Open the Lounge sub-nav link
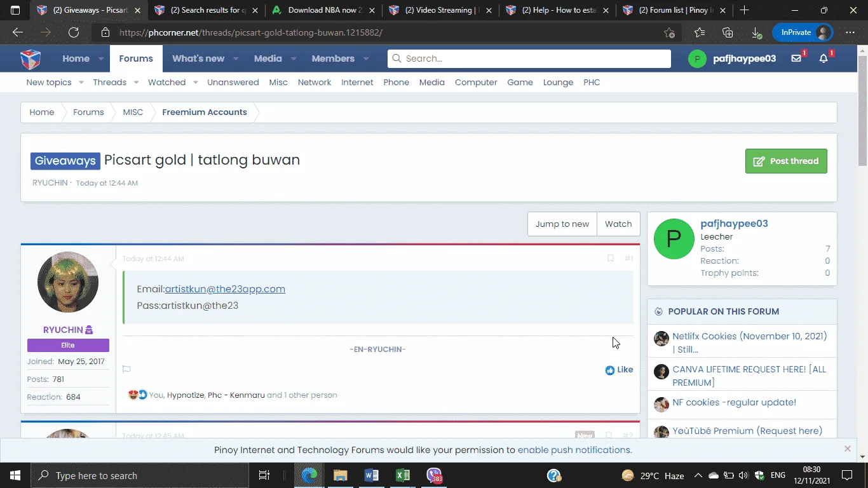This screenshot has width=868, height=488. [x=558, y=83]
